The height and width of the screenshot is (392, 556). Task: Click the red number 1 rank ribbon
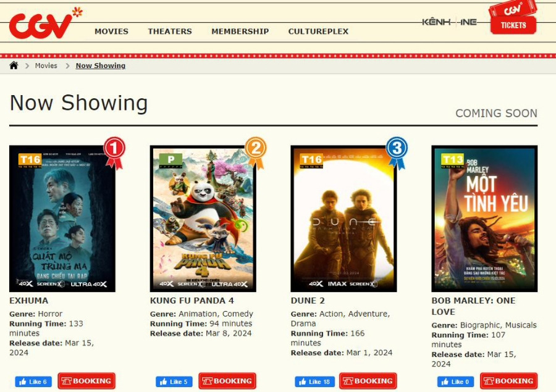pyautogui.click(x=114, y=152)
